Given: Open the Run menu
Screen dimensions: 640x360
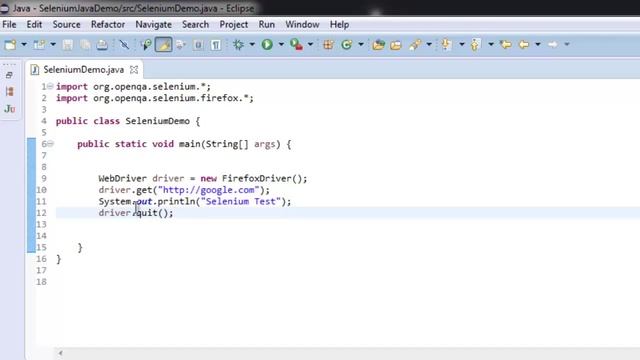Looking at the screenshot, I should click(267, 24).
